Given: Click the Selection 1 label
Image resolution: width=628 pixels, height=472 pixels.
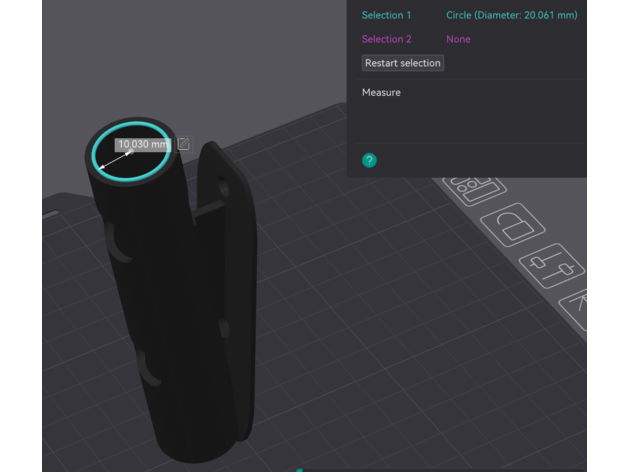Looking at the screenshot, I should tap(386, 15).
